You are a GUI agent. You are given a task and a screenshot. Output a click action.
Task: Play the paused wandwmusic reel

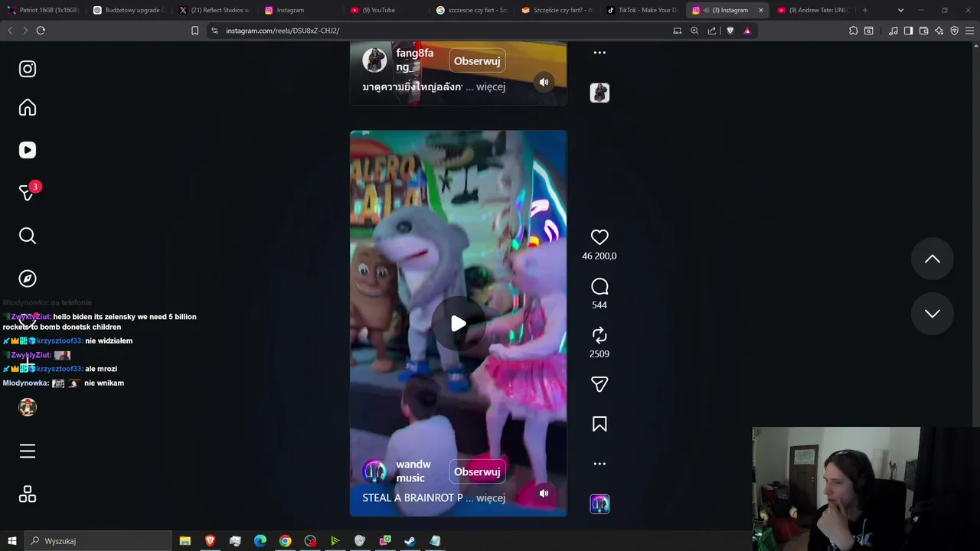coord(458,324)
